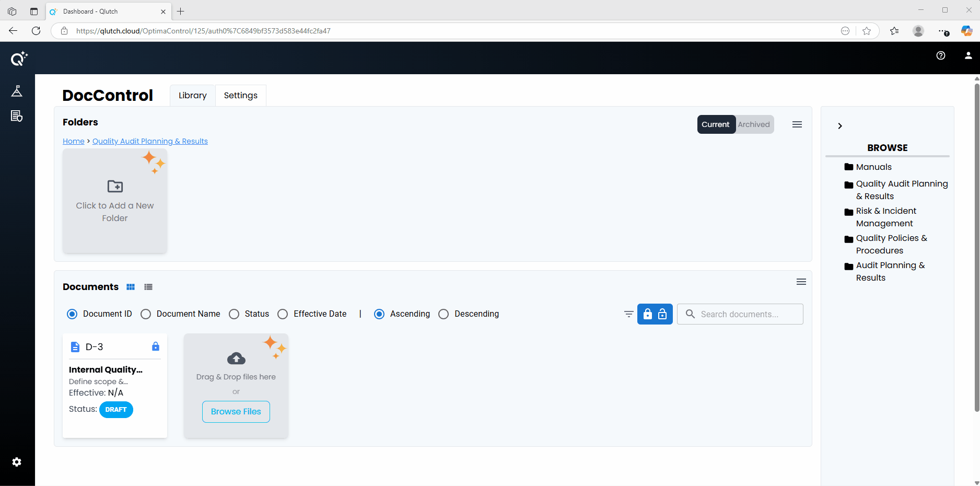Open the help question mark icon
980x486 pixels.
[x=941, y=55]
